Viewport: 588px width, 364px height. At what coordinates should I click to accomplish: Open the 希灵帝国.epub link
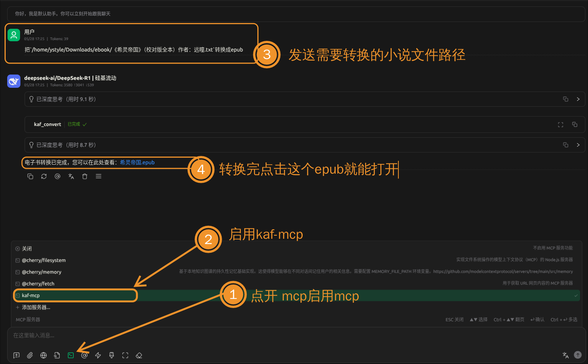click(x=137, y=162)
